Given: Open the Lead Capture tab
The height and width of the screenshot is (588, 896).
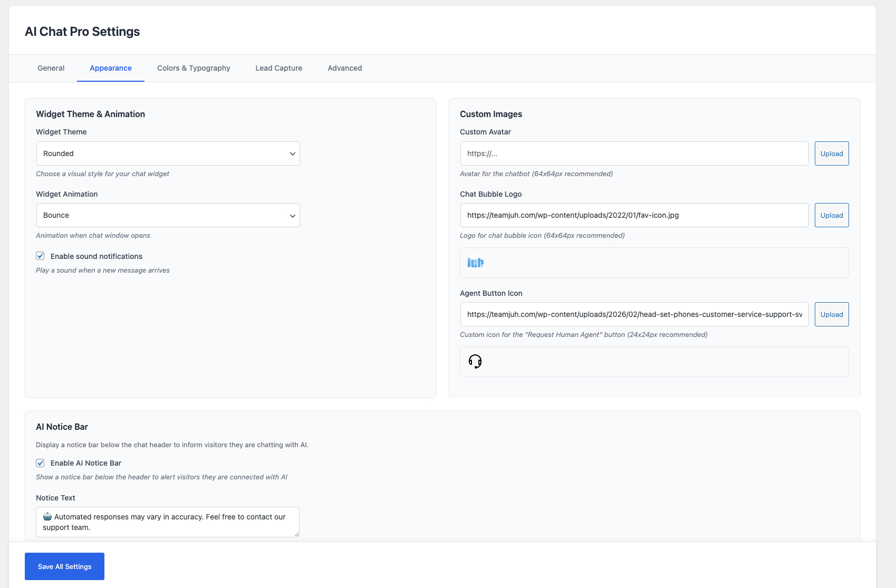Looking at the screenshot, I should pos(278,68).
